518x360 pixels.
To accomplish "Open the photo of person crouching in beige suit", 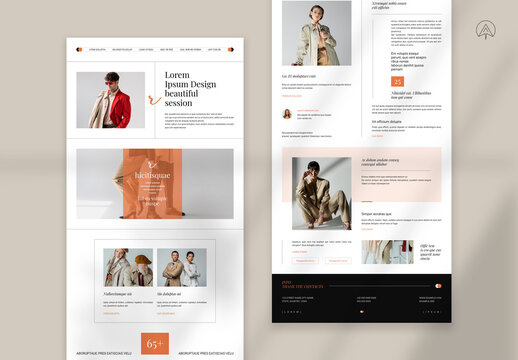I will click(x=322, y=194).
